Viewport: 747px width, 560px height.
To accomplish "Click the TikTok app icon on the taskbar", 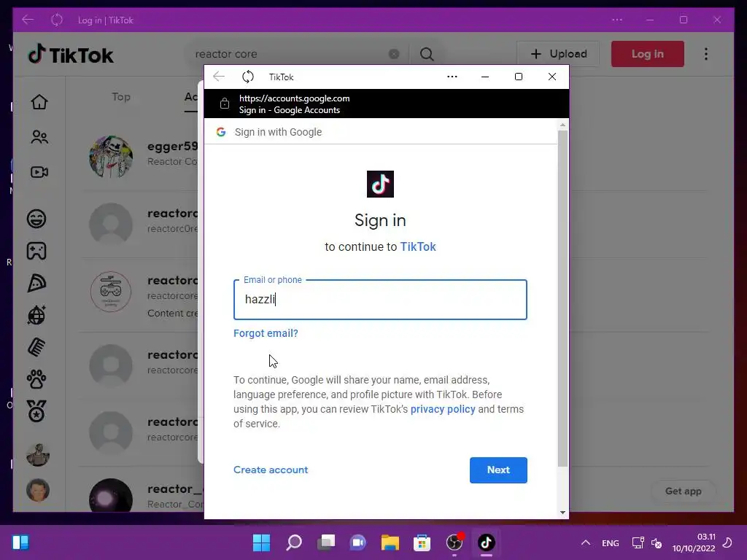I will (486, 542).
